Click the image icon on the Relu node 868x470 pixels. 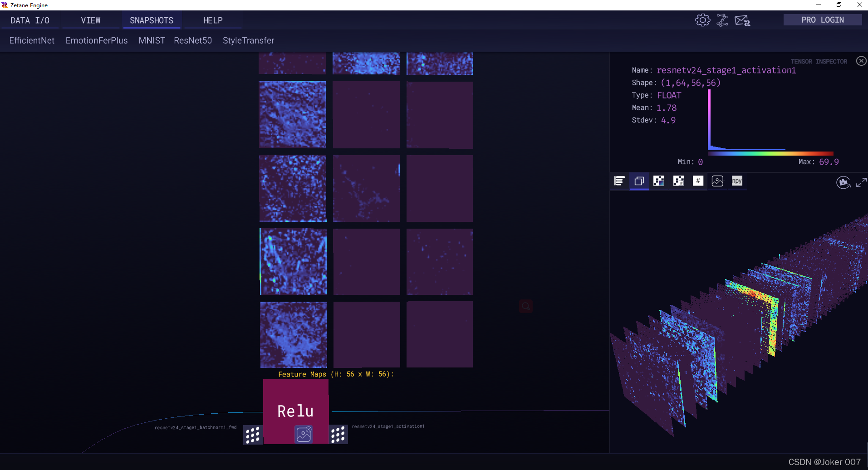pyautogui.click(x=304, y=434)
